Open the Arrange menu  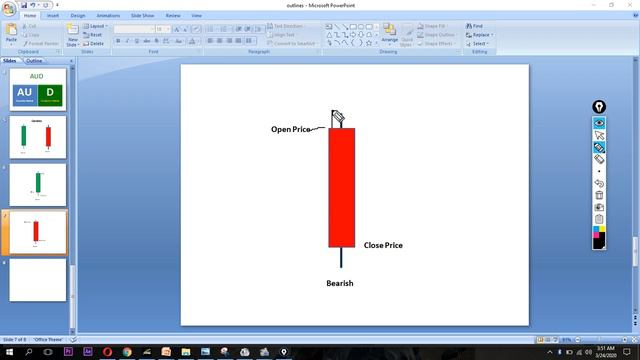[390, 33]
